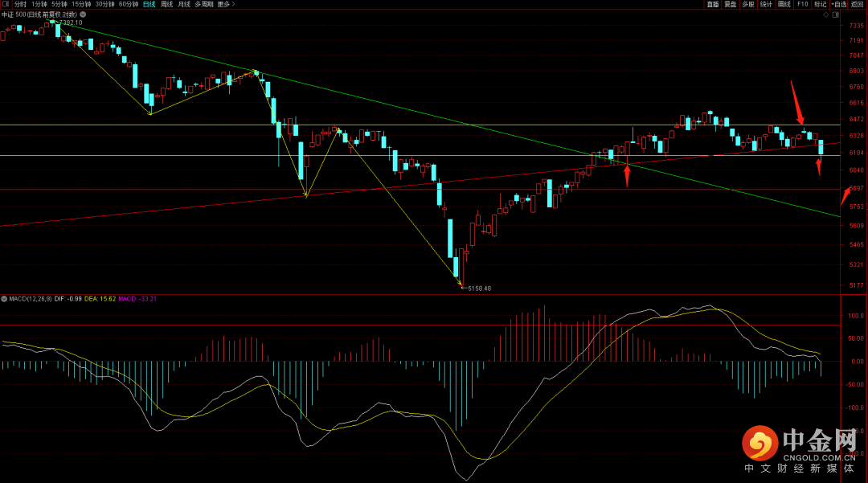Screen dimensions: 868x483
Task: Select the 日线 daily chart tab
Action: (x=149, y=4)
